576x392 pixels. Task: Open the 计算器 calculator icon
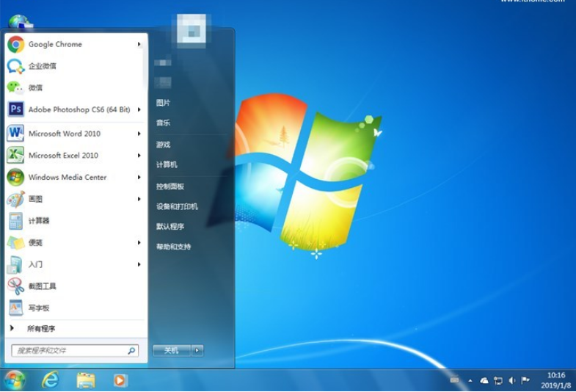coord(15,221)
